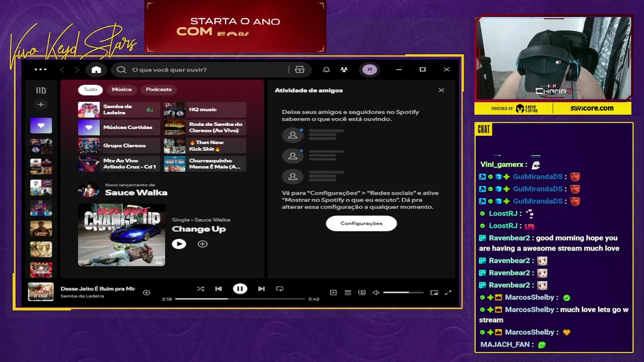Open the 'Músicas Curtidas' tile
644x362 pixels.
(119, 128)
